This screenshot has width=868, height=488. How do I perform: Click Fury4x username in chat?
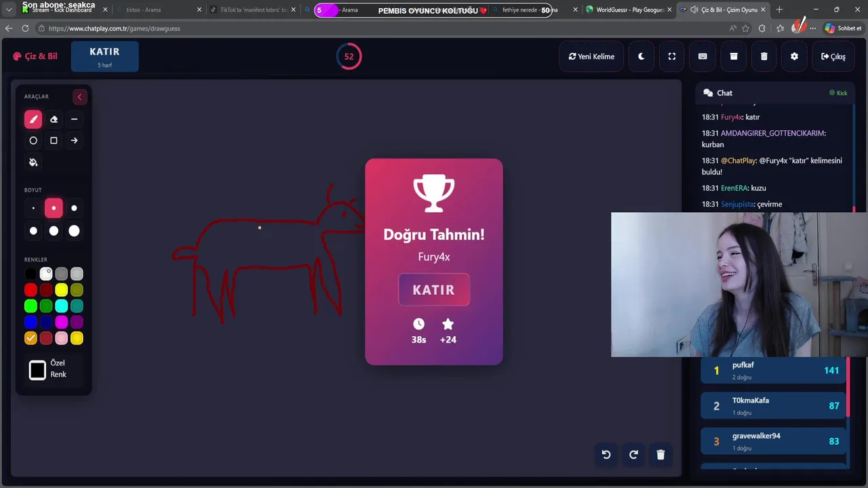[732, 117]
